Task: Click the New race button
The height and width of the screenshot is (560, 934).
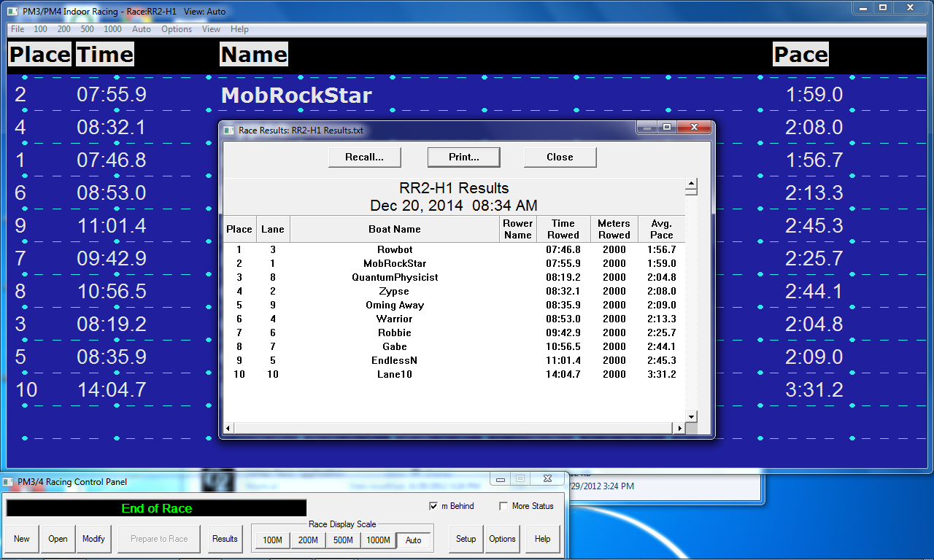Action: pyautogui.click(x=22, y=539)
